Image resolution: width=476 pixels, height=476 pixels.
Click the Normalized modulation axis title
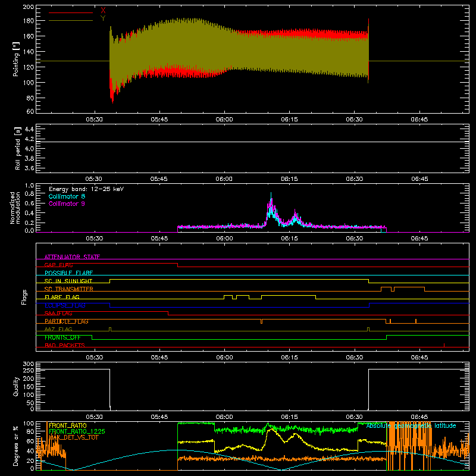(x=15, y=208)
